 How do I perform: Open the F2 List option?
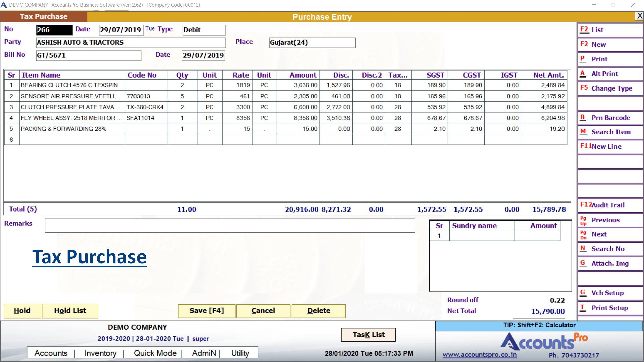tap(610, 30)
